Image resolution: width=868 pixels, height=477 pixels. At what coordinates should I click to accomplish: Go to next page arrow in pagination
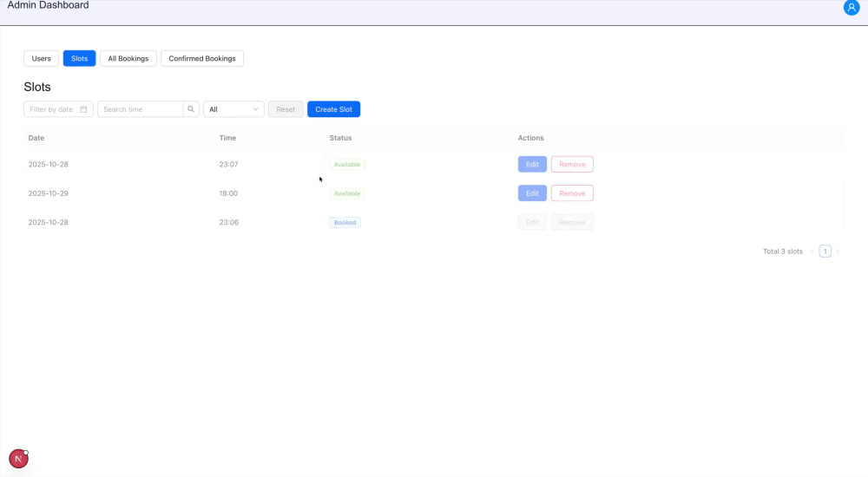tap(837, 252)
